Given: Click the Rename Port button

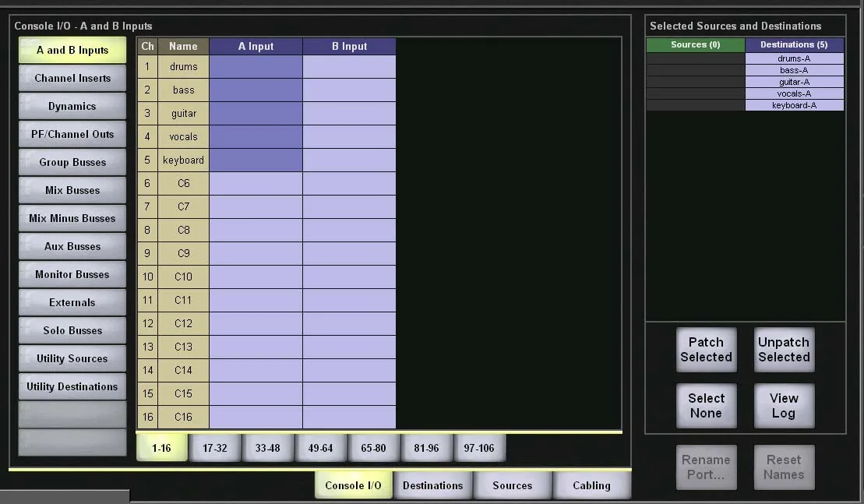Looking at the screenshot, I should pos(707,467).
